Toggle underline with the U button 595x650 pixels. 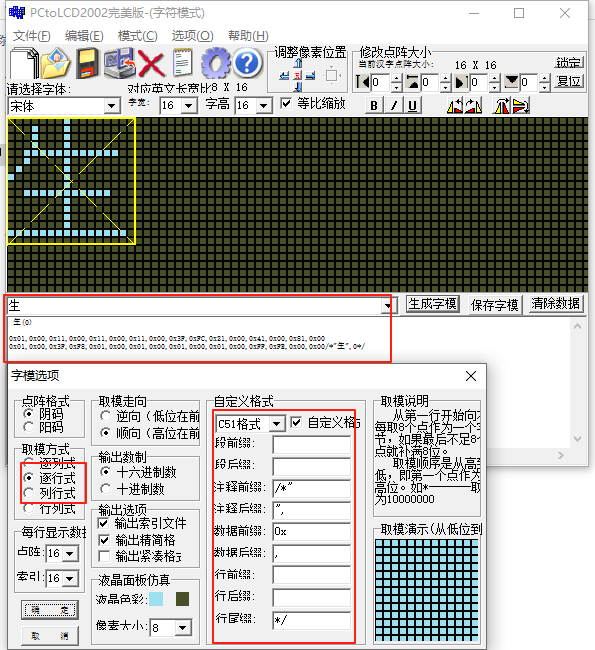point(412,106)
